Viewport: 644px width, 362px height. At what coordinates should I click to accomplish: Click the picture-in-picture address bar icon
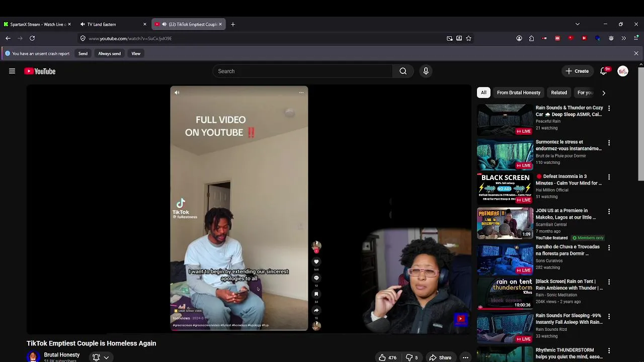pos(450,38)
